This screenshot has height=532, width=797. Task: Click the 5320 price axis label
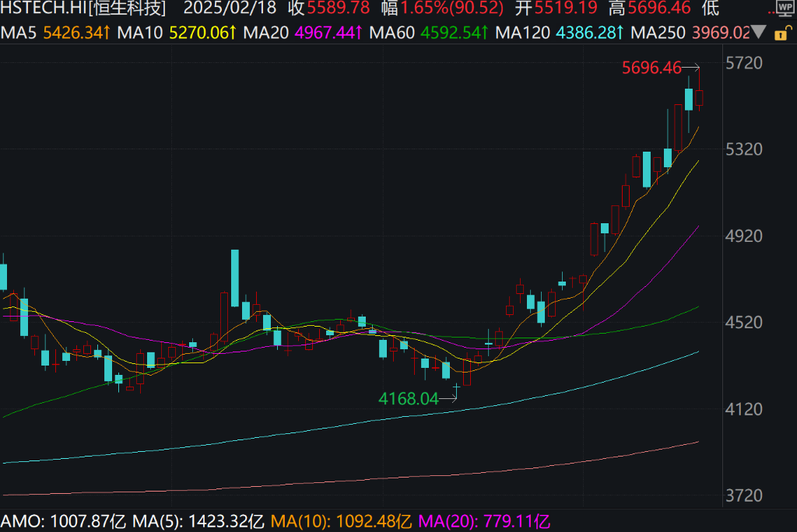(x=744, y=149)
